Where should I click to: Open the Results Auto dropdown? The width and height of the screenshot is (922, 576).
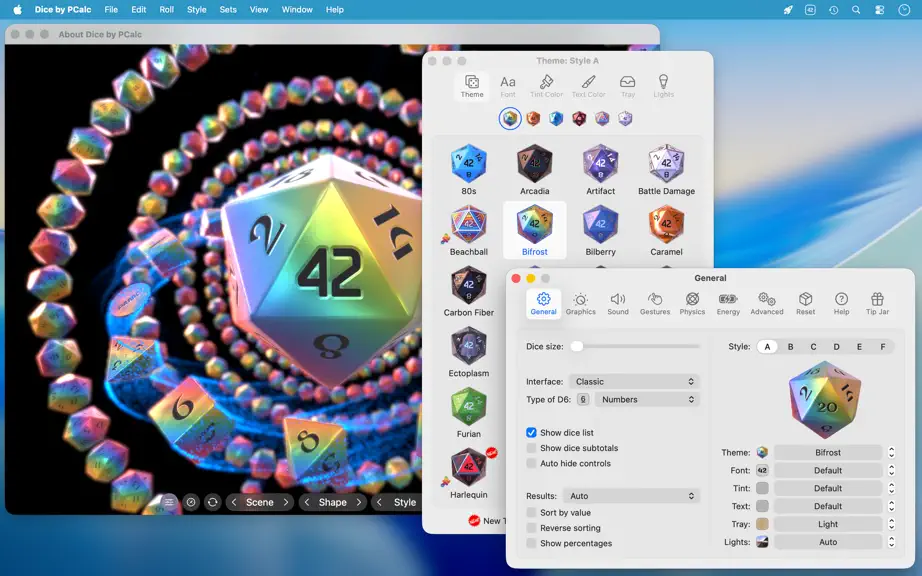(x=631, y=496)
